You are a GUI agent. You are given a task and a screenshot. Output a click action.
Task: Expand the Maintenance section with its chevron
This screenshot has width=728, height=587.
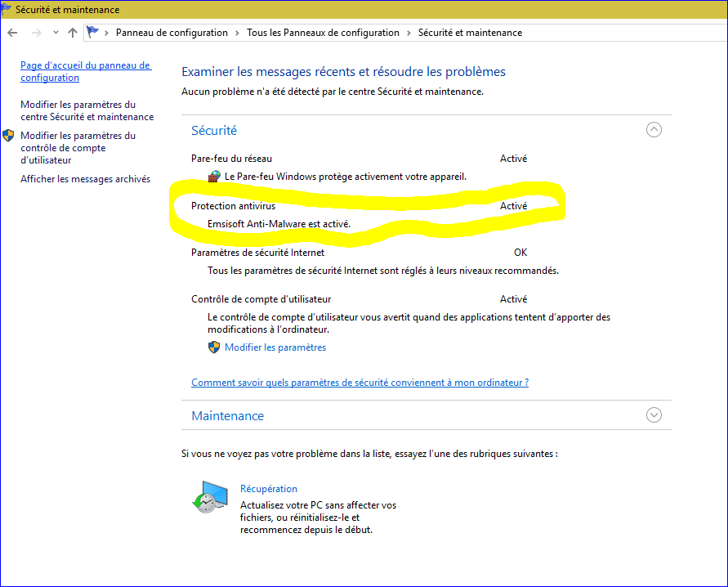[654, 414]
